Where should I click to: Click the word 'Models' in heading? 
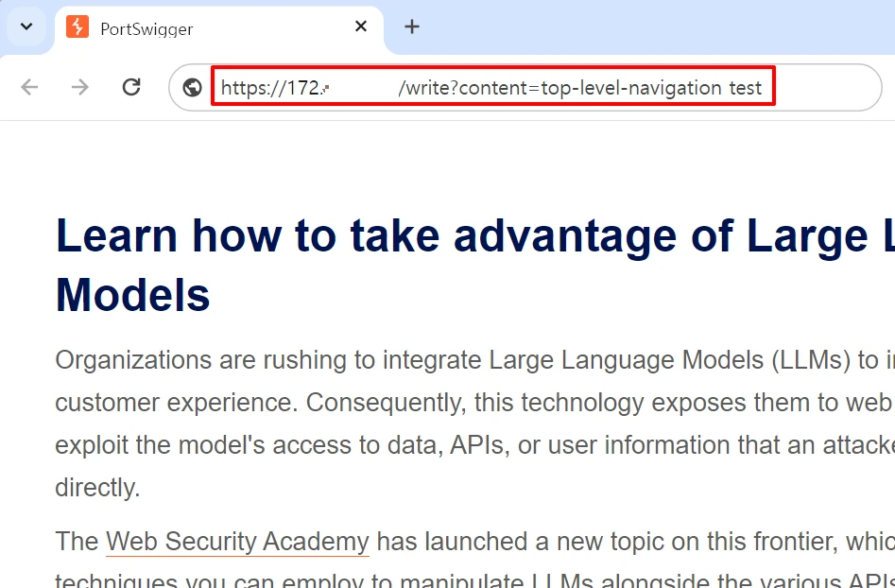(x=133, y=295)
